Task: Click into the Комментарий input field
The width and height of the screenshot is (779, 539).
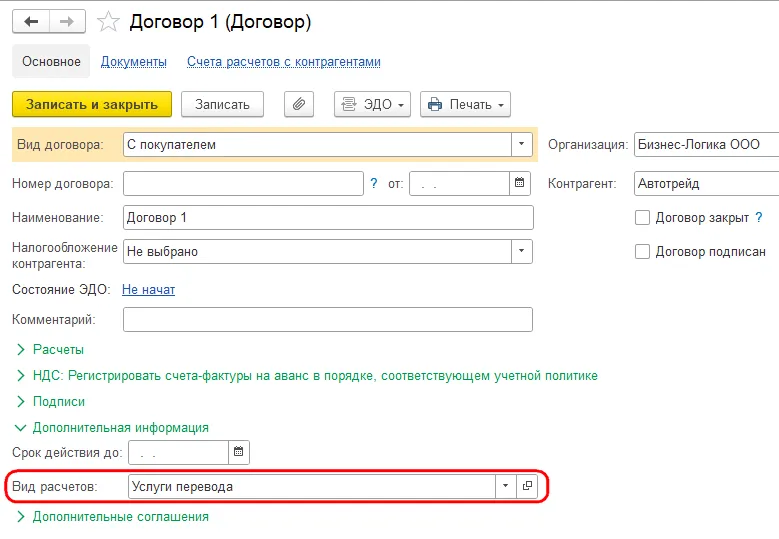Action: tap(327, 319)
